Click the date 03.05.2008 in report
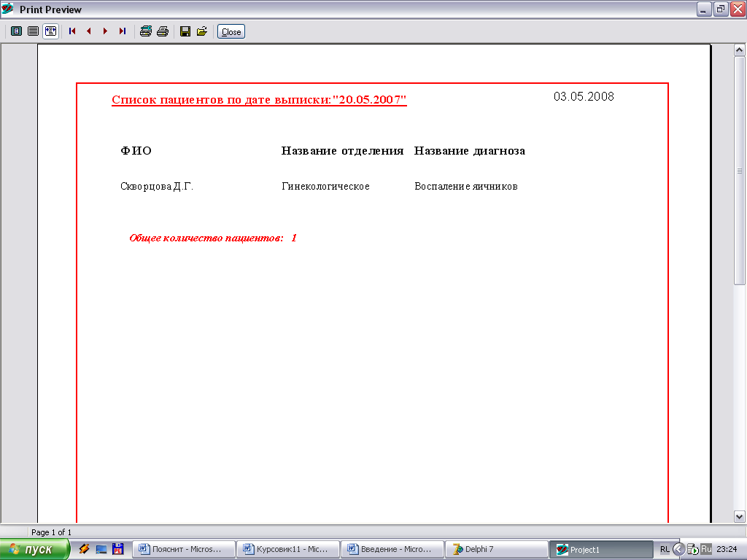747x560 pixels. 584,97
